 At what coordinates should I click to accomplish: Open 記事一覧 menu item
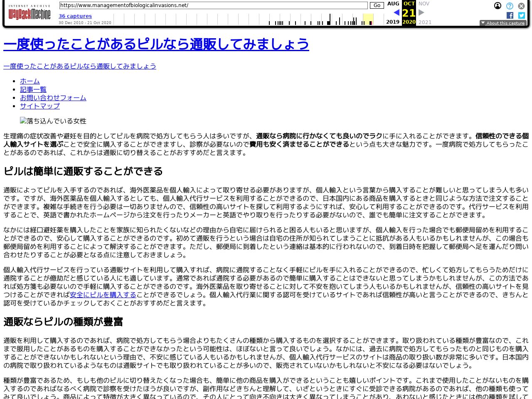pyautogui.click(x=33, y=89)
